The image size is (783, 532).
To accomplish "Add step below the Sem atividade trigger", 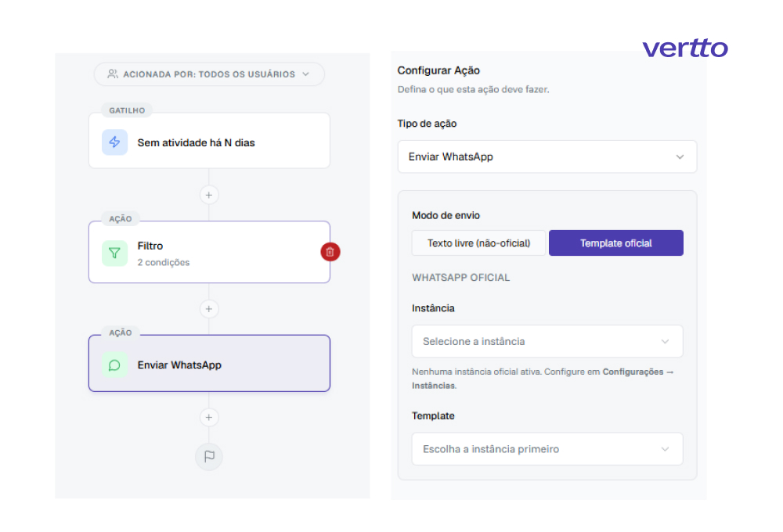I will click(x=209, y=195).
